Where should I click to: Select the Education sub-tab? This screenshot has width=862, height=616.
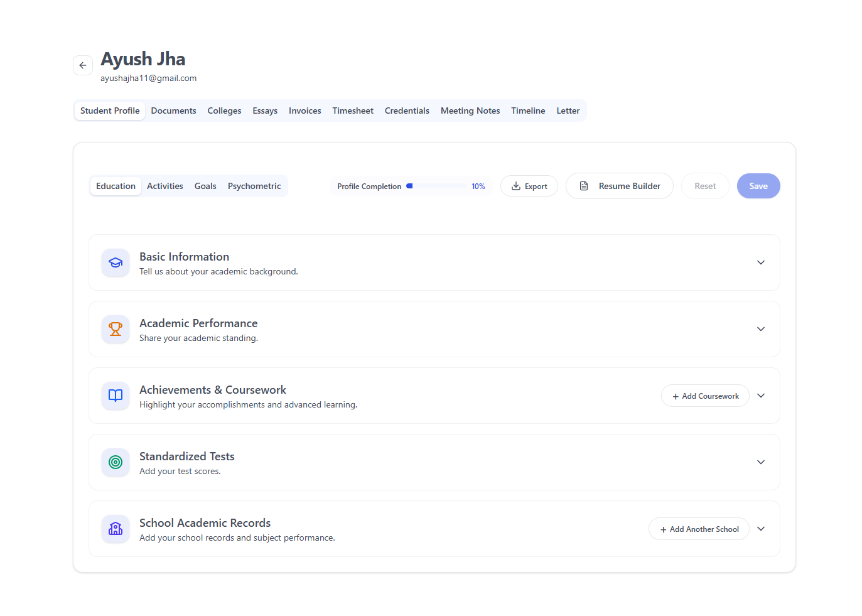pyautogui.click(x=116, y=186)
